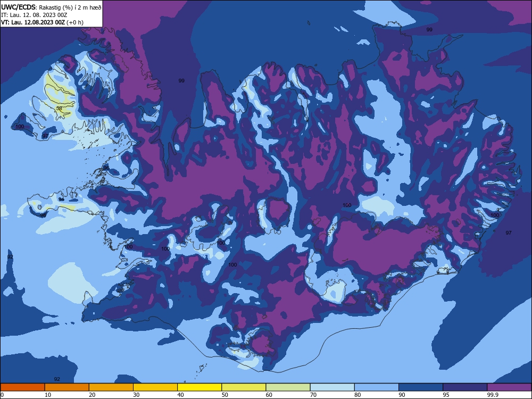532x399 pixels.
Task: Click the legend tick label '20'
Action: [x=92, y=395]
